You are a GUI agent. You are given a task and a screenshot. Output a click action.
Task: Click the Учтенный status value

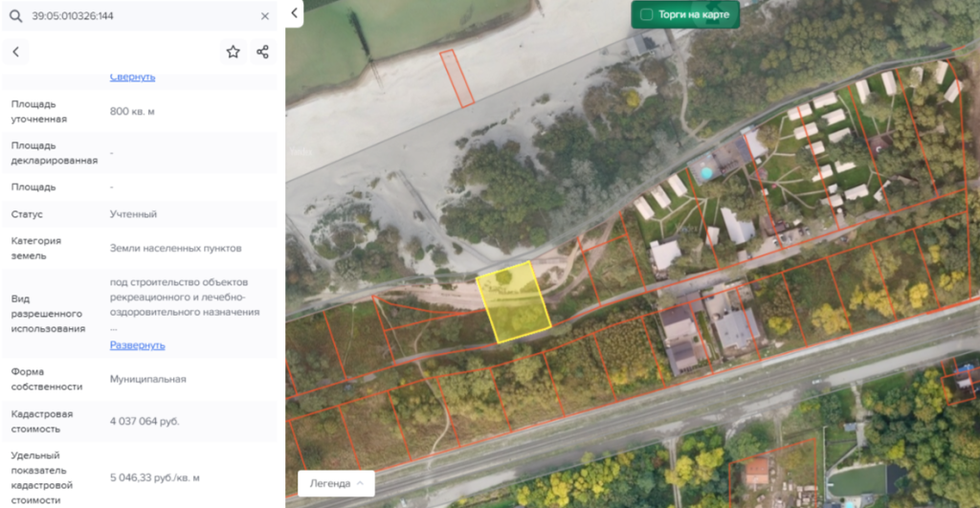[133, 214]
